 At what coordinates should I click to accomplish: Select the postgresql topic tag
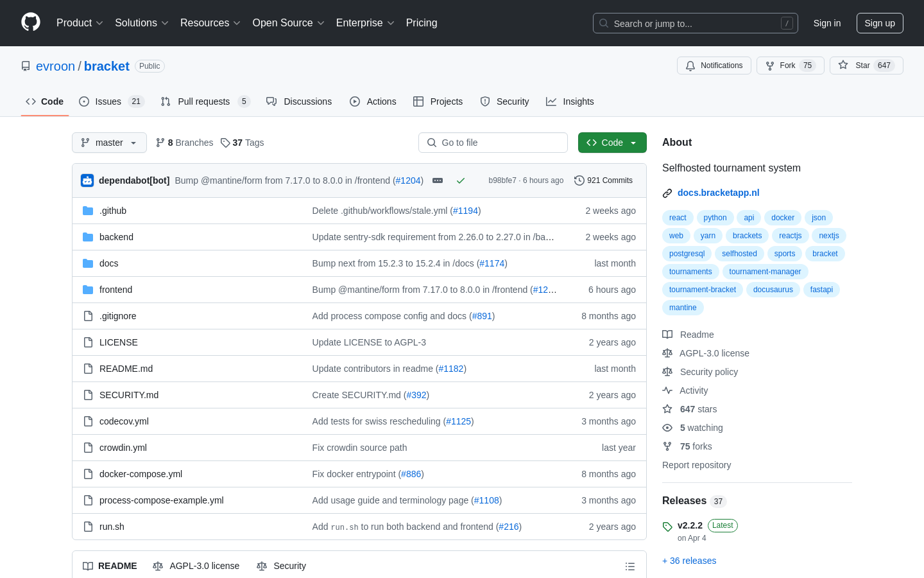click(x=687, y=254)
